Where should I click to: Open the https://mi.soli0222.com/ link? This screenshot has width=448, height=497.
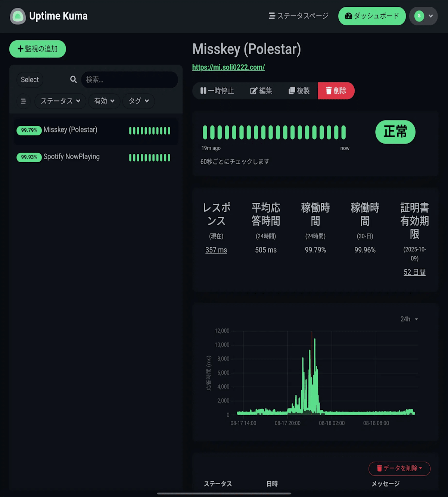click(228, 67)
